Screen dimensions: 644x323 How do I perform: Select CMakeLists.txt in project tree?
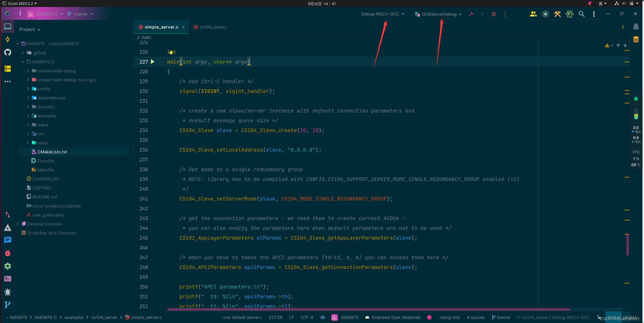coord(74,152)
